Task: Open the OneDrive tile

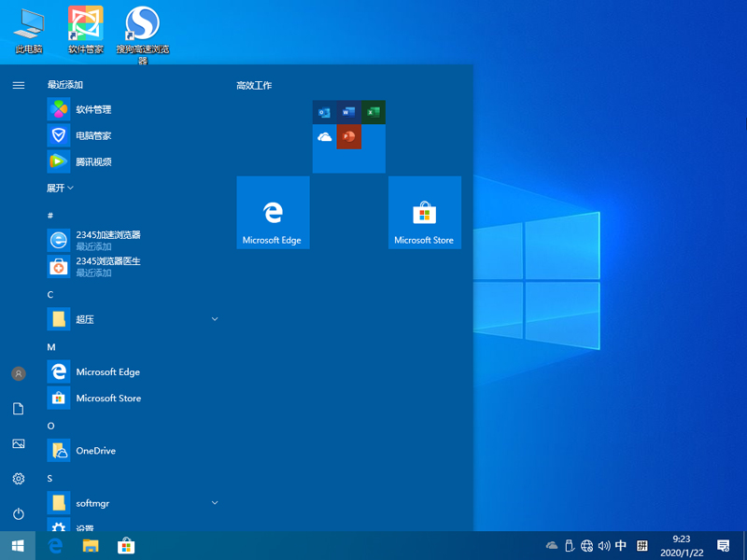Action: pos(324,137)
